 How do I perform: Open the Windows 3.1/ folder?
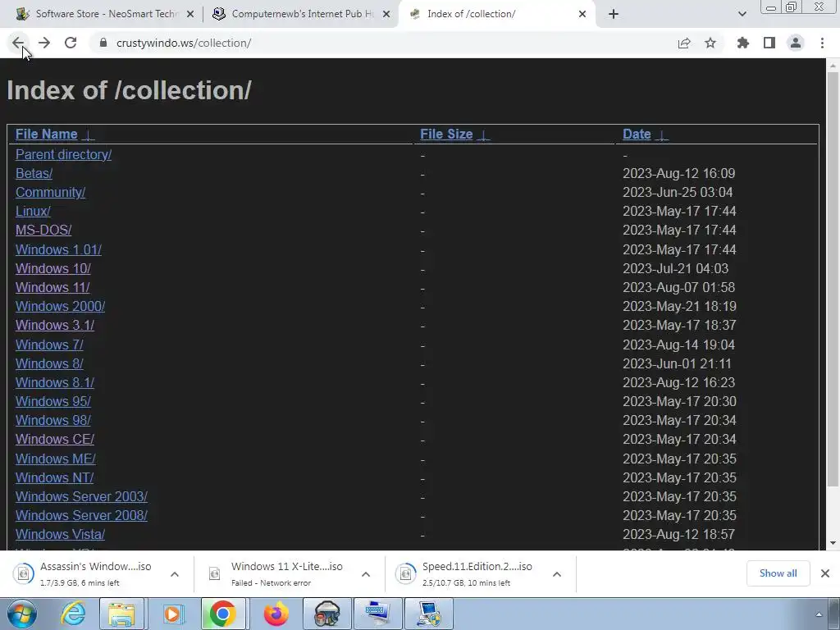[x=55, y=325]
